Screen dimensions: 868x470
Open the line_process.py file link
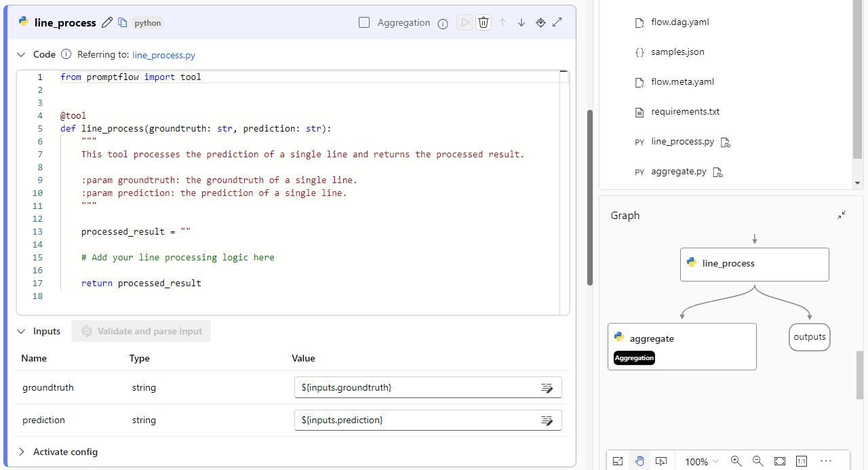163,55
